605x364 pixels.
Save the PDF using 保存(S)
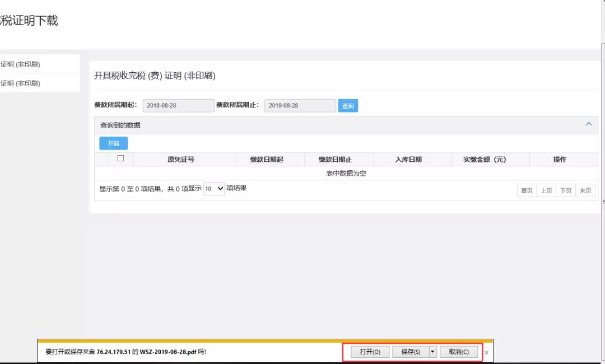411,352
